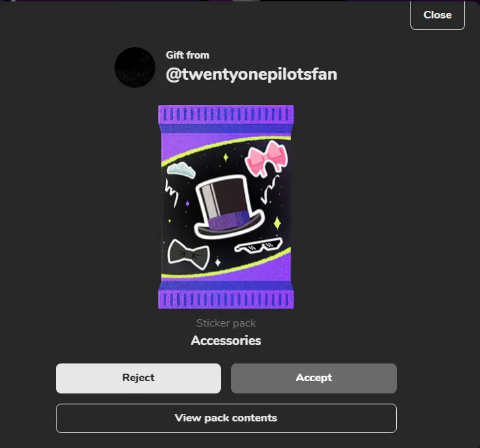Click the Accessories pack title

point(226,340)
